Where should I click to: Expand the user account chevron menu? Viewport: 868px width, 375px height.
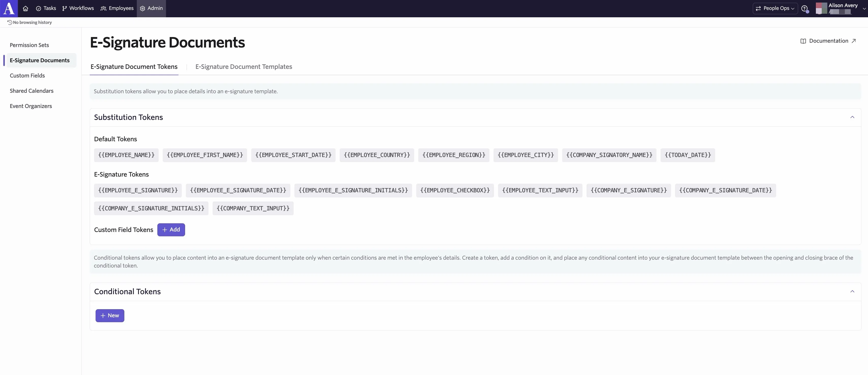pos(864,9)
